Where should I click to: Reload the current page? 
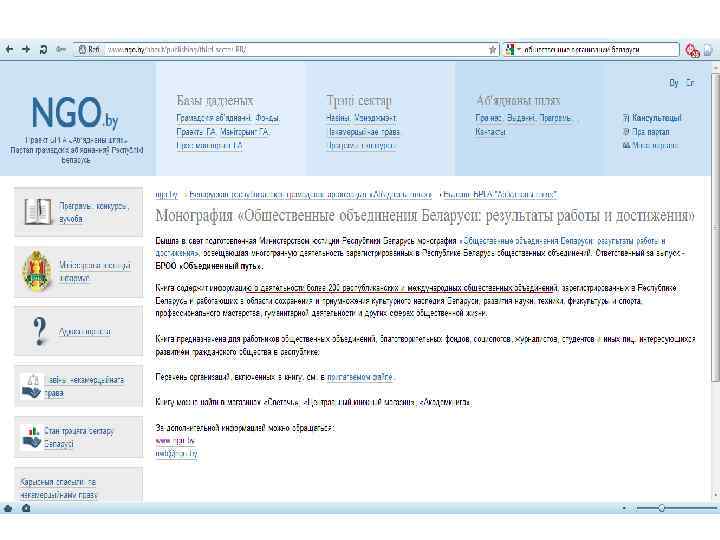coord(44,50)
